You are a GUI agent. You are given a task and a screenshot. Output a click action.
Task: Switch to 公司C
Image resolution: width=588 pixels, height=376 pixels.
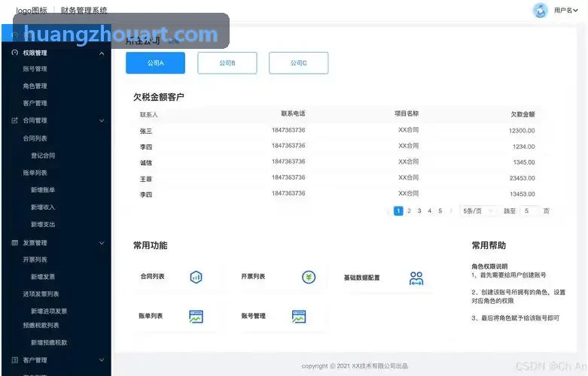(x=298, y=63)
